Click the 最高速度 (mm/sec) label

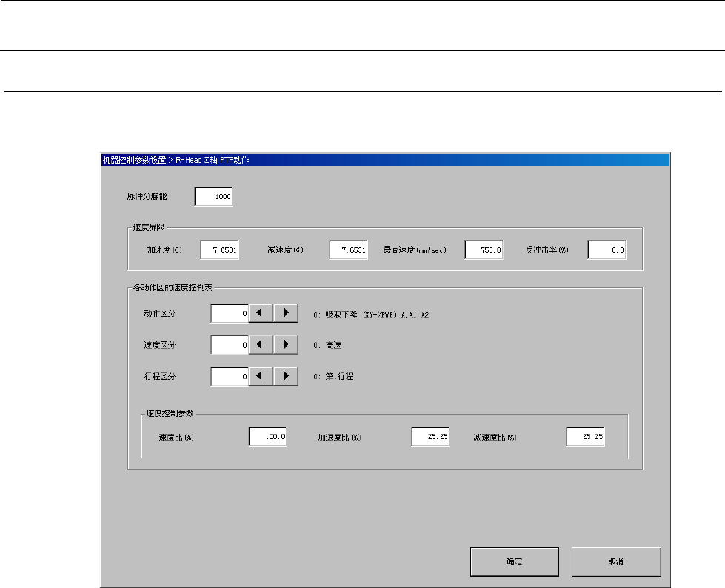(x=415, y=250)
